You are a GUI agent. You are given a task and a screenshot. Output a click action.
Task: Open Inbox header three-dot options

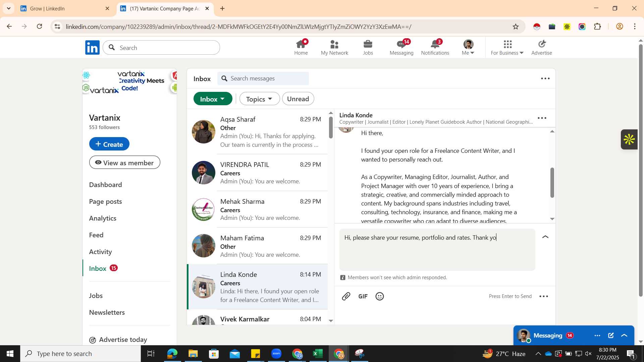[545, 78]
